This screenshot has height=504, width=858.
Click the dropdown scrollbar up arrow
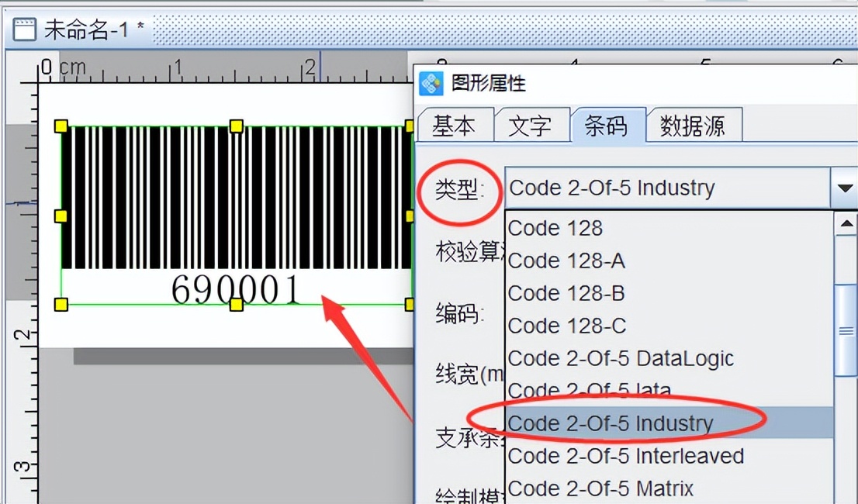coord(845,223)
